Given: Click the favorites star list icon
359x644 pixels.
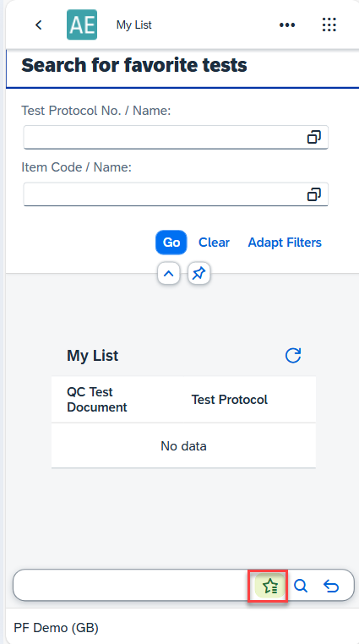Looking at the screenshot, I should [x=270, y=586].
